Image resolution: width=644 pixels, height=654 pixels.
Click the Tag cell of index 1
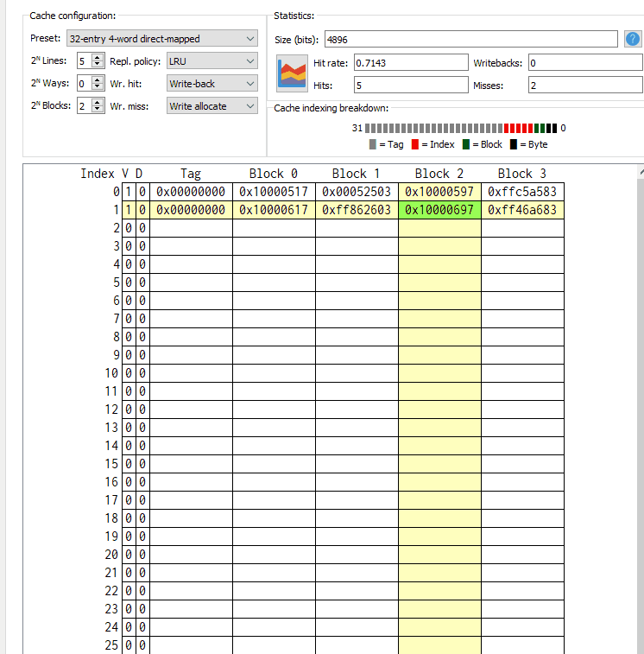click(x=191, y=210)
